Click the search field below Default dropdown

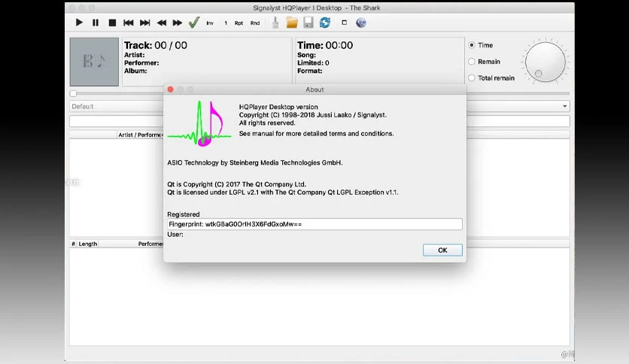coord(319,121)
